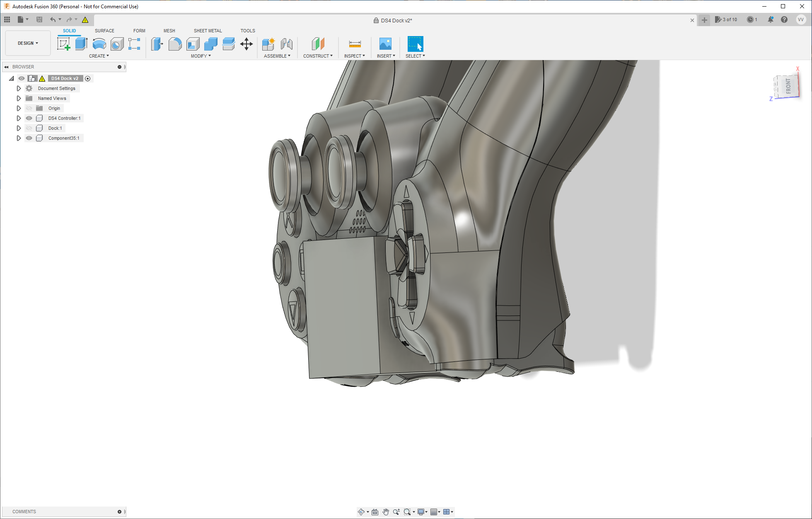The image size is (812, 519).
Task: Click the Measure tool icon
Action: click(x=355, y=44)
